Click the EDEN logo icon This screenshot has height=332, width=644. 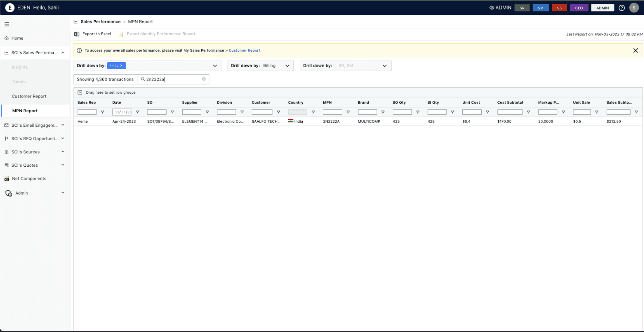click(x=10, y=8)
